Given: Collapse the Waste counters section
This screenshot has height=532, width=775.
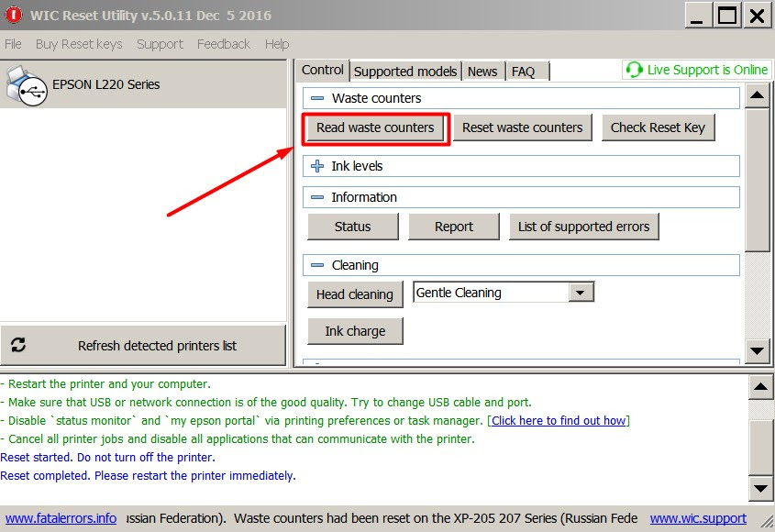Looking at the screenshot, I should 316,98.
